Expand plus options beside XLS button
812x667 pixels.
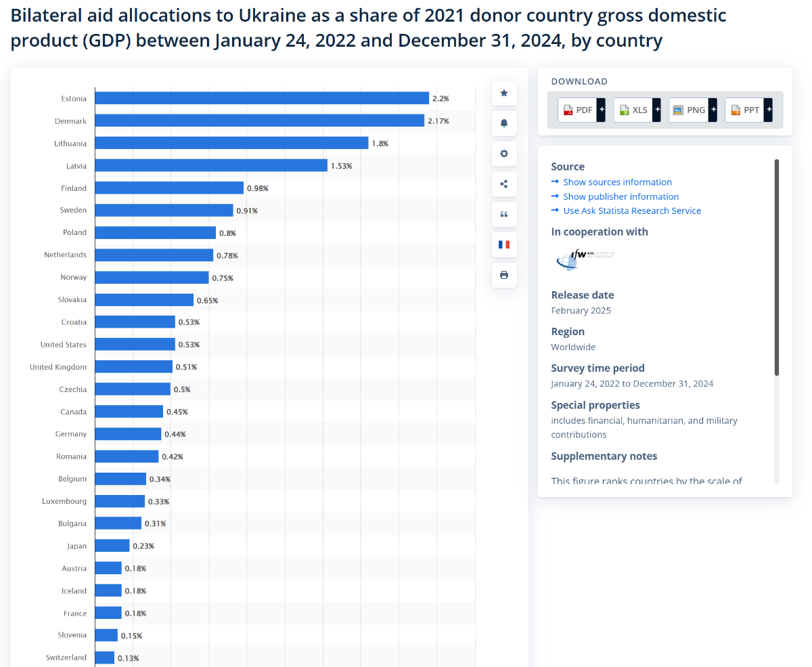coord(657,110)
